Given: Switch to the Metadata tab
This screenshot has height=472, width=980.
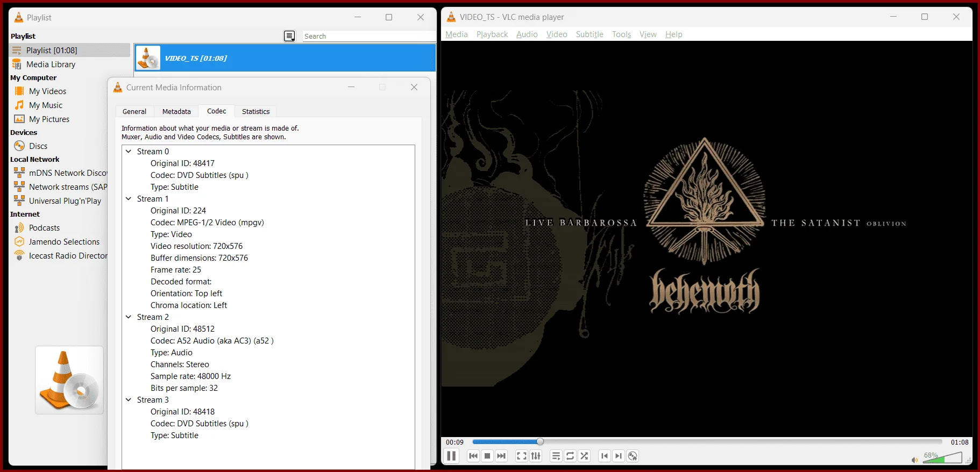Looking at the screenshot, I should coord(176,111).
